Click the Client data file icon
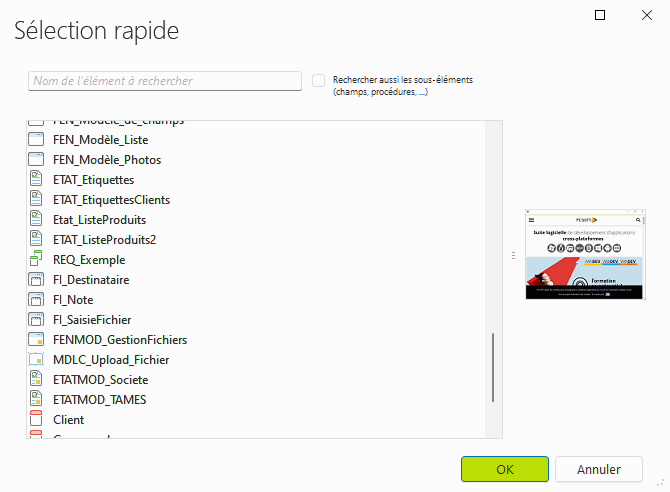Image resolution: width=670 pixels, height=492 pixels. 36,420
